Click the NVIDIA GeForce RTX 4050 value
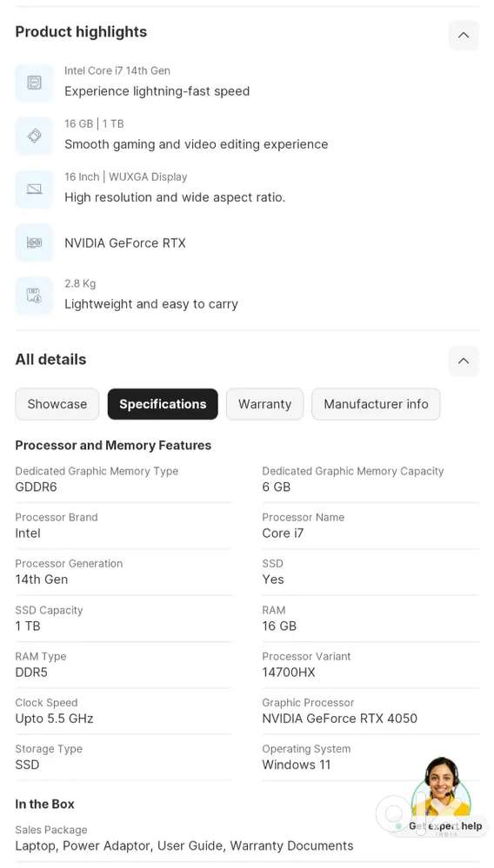The height and width of the screenshot is (868, 494). 339,719
